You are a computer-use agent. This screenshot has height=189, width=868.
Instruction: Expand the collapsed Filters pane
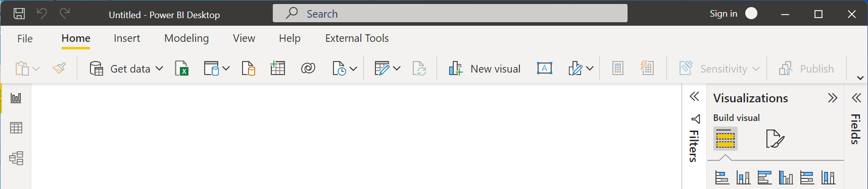pyautogui.click(x=694, y=97)
